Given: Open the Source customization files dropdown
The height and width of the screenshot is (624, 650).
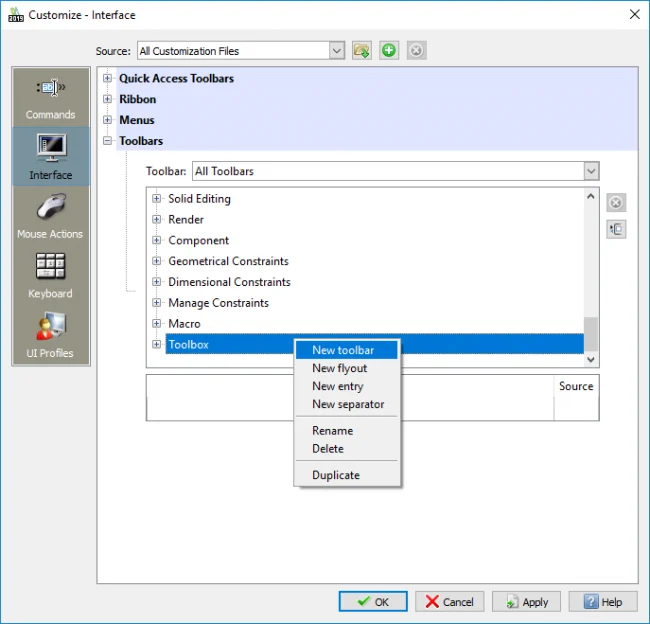Looking at the screenshot, I should (336, 51).
